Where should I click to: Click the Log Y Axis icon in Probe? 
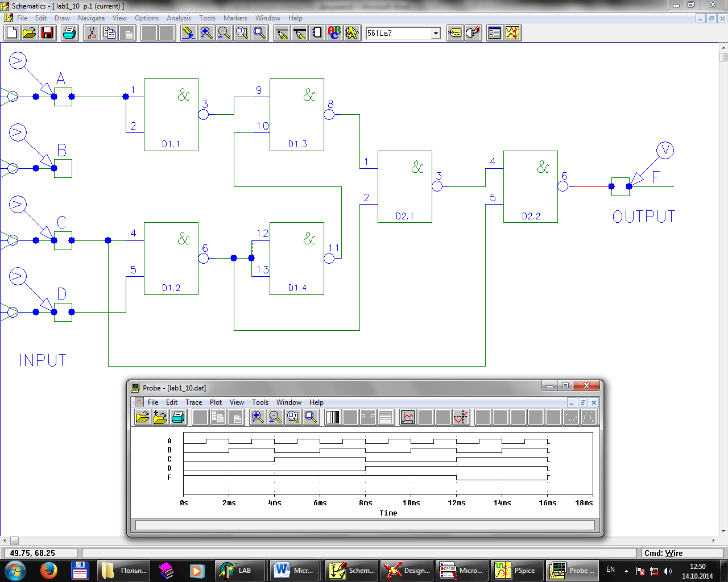click(x=386, y=417)
